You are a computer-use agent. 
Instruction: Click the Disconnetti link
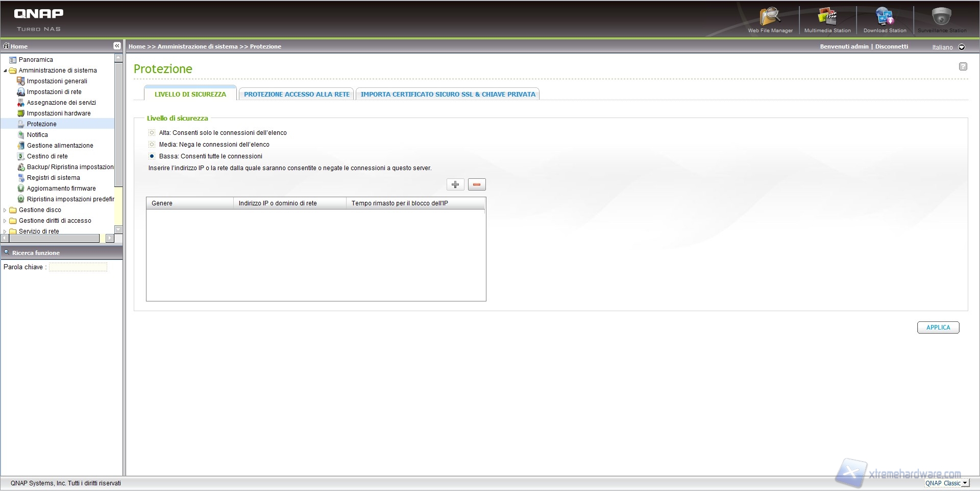point(892,46)
